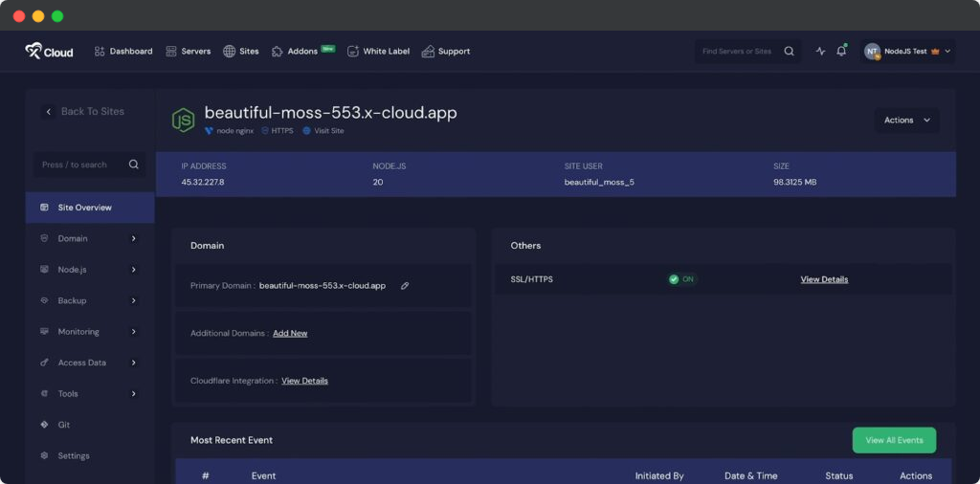Expand the Actions dropdown
This screenshot has width=980, height=484.
[x=906, y=121]
